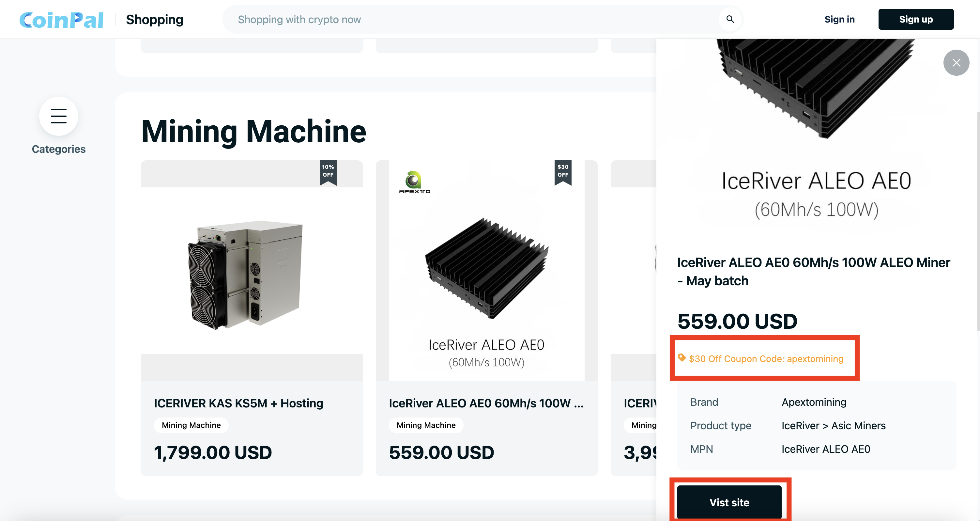The height and width of the screenshot is (521, 980).
Task: Click the CoinPal logo
Action: (x=61, y=20)
